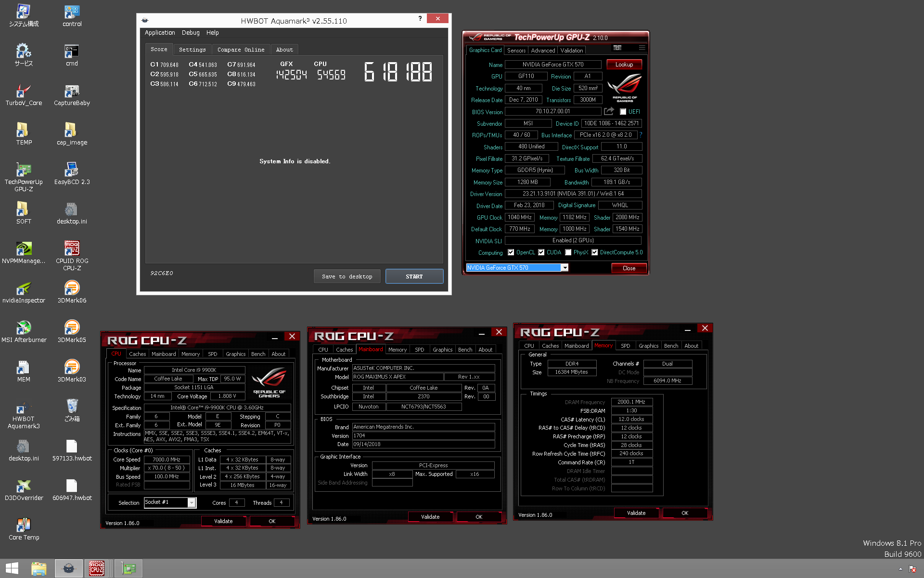This screenshot has width=924, height=578.
Task: Open the サービス desktop icon
Action: 24,55
